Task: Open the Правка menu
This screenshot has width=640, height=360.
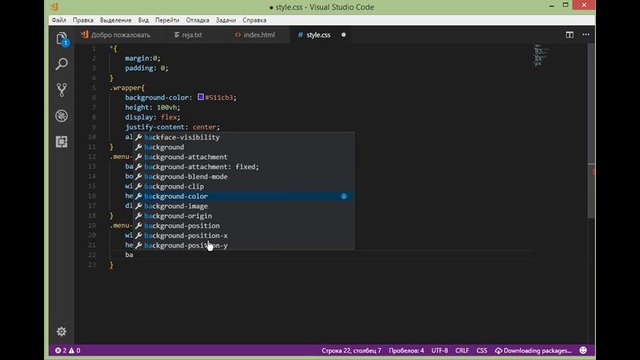Action: [83, 20]
